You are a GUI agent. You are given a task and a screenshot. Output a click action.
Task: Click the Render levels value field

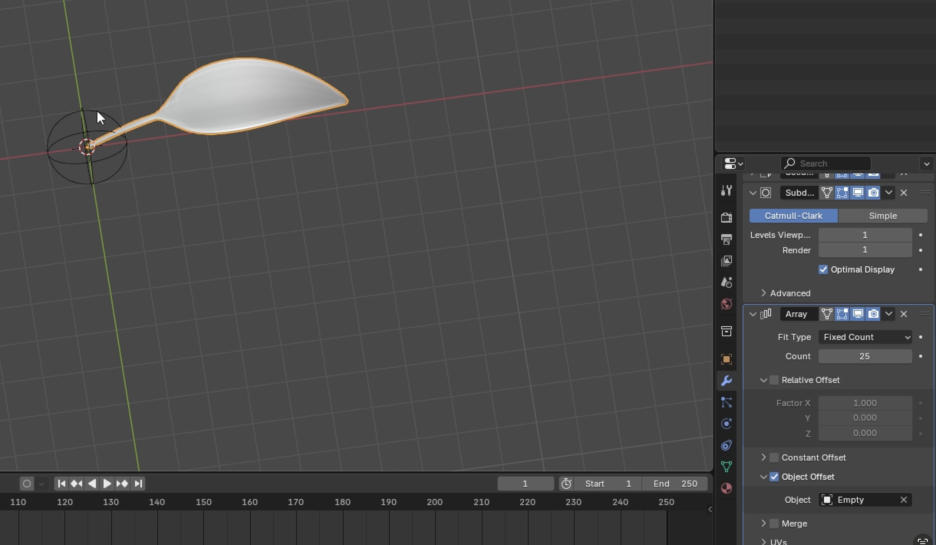[865, 250]
